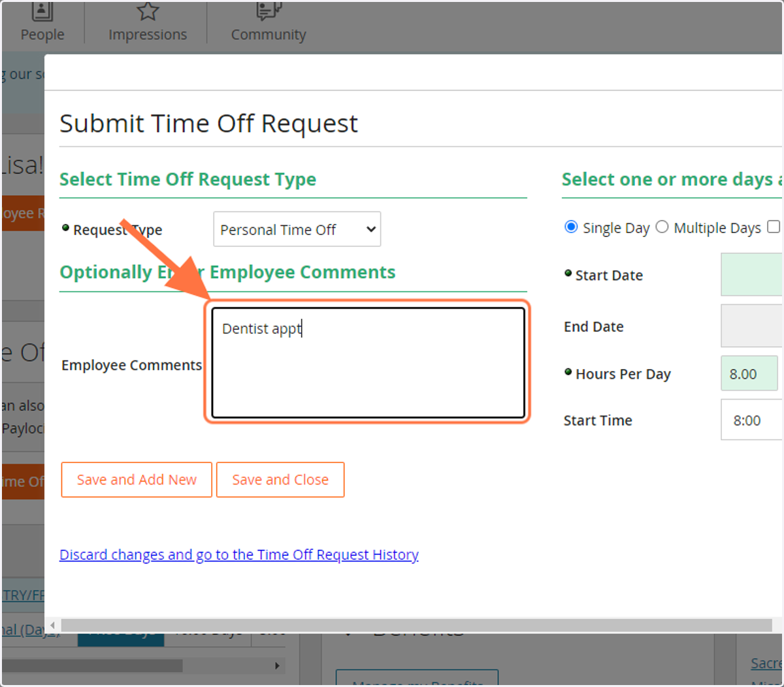
Task: Click Save and Close button
Action: [x=280, y=480]
